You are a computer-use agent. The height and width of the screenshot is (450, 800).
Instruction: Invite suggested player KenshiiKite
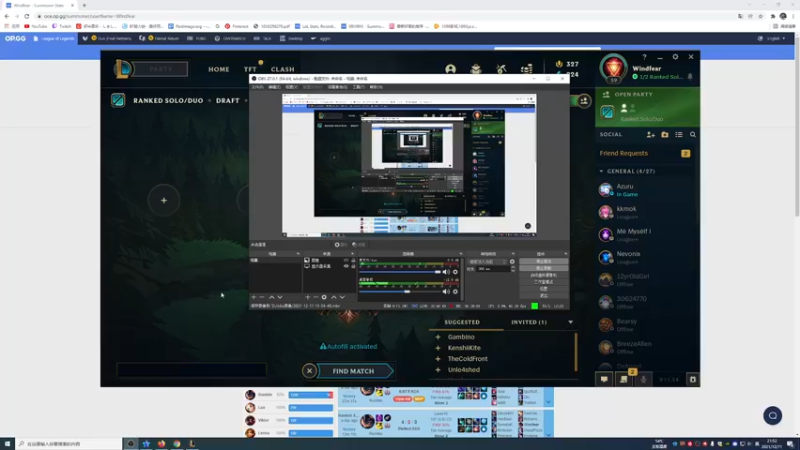pyautogui.click(x=438, y=348)
